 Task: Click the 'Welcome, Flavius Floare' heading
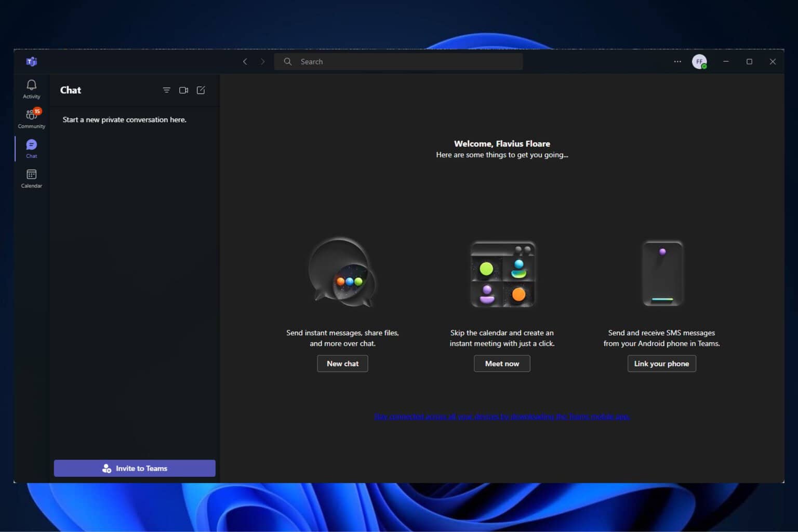502,143
